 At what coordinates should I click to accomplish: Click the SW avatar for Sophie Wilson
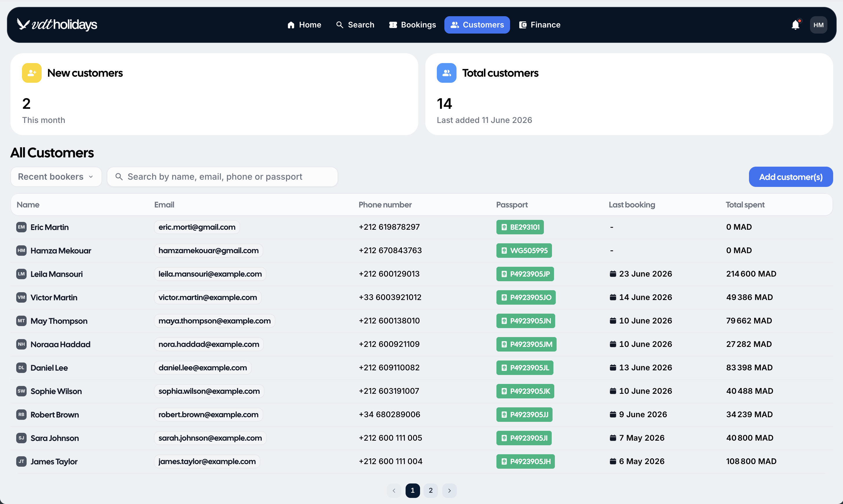(x=21, y=391)
